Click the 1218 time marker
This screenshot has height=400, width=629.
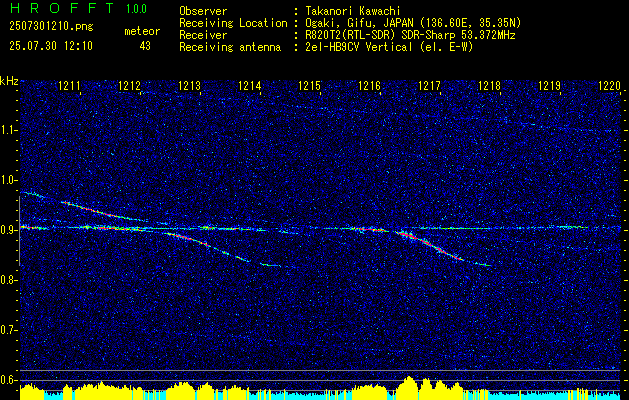pos(489,85)
